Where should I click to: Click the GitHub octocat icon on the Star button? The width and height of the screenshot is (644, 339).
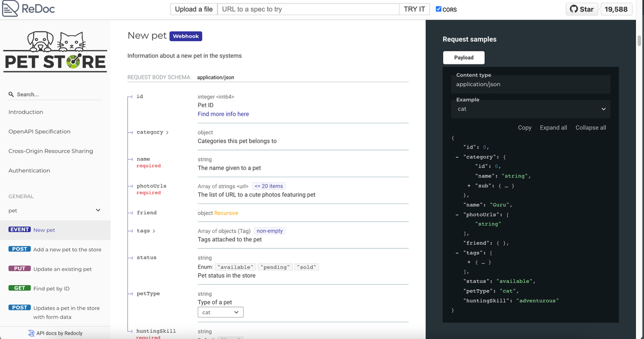coord(574,9)
